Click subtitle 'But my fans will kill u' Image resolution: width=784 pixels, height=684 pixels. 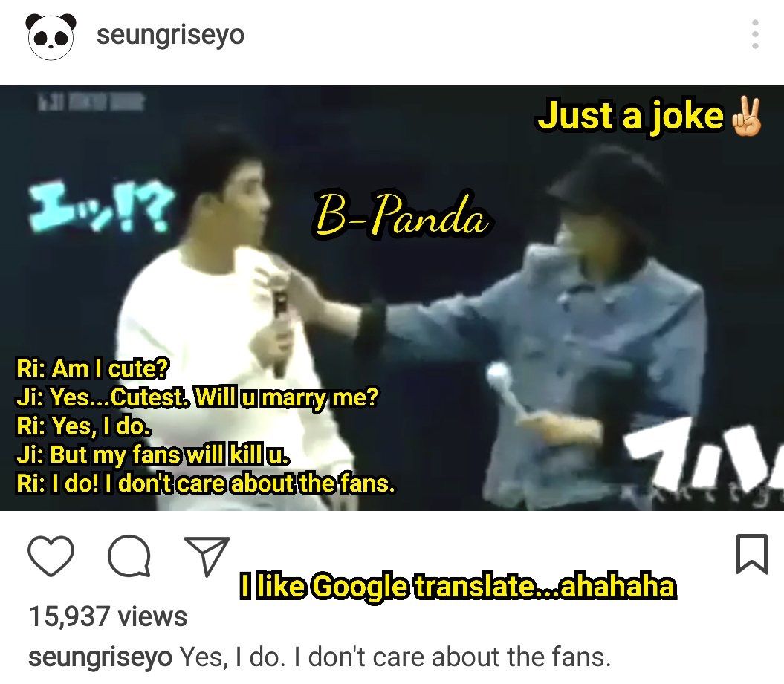152,455
